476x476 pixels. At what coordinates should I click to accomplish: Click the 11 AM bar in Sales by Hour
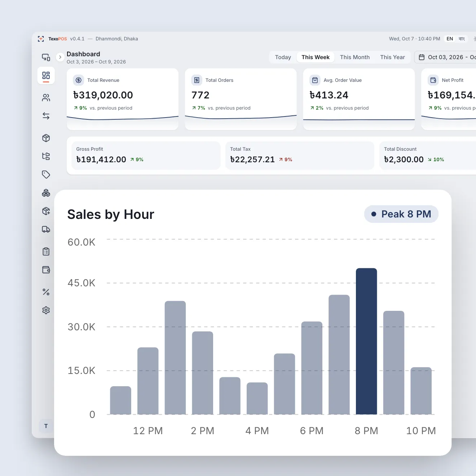(x=120, y=400)
